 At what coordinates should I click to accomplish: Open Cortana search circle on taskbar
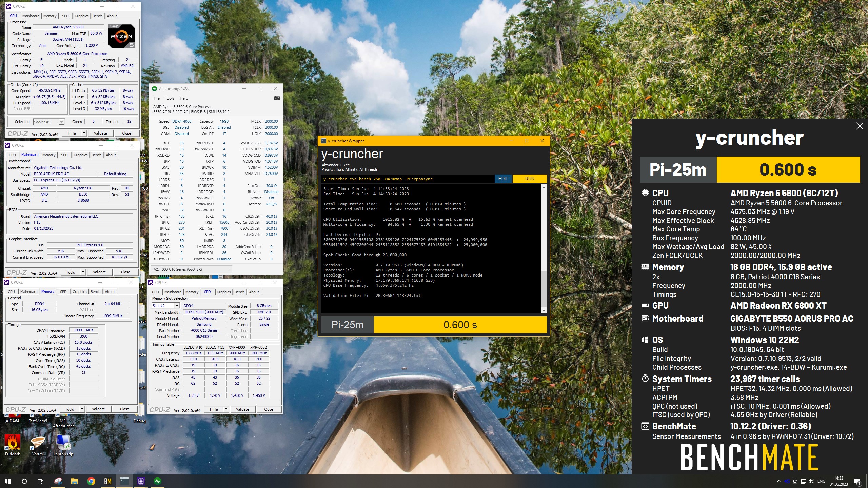(24, 481)
